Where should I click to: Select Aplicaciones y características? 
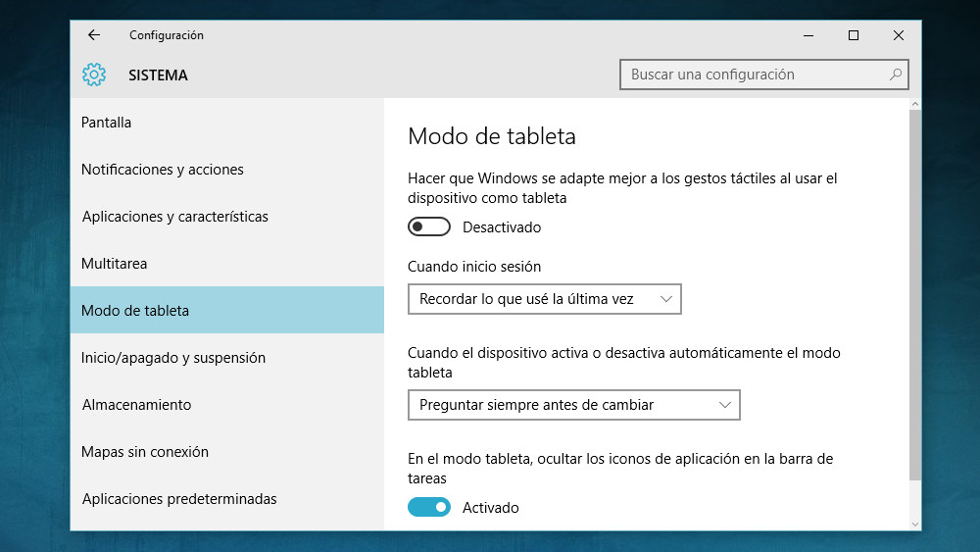pos(227,217)
